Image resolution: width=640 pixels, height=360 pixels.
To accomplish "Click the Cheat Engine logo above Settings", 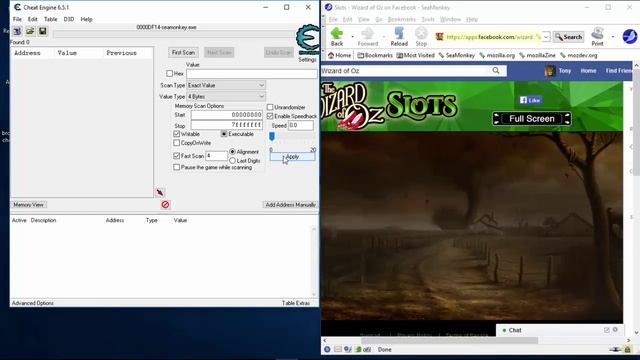I will 307,40.
